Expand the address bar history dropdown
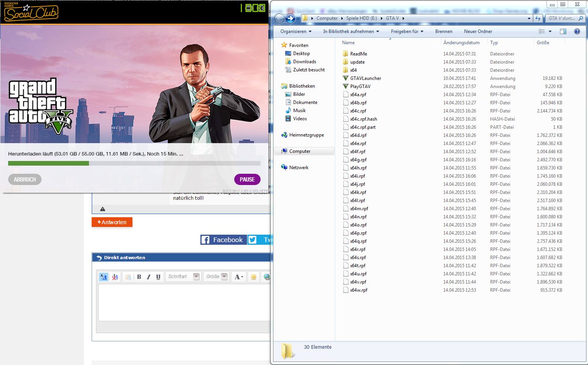The image size is (588, 365). [529, 18]
